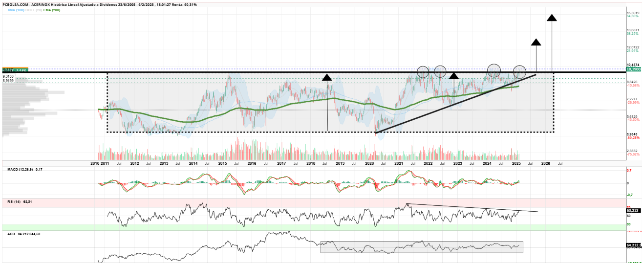Click the 2,3832 price axis label
The height and width of the screenshot is (265, 644).
click(633, 151)
